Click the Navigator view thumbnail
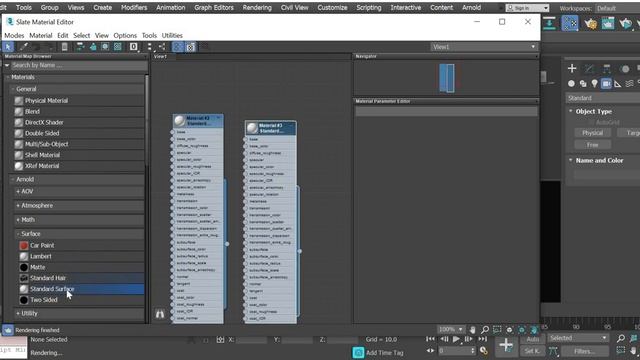 [447, 78]
